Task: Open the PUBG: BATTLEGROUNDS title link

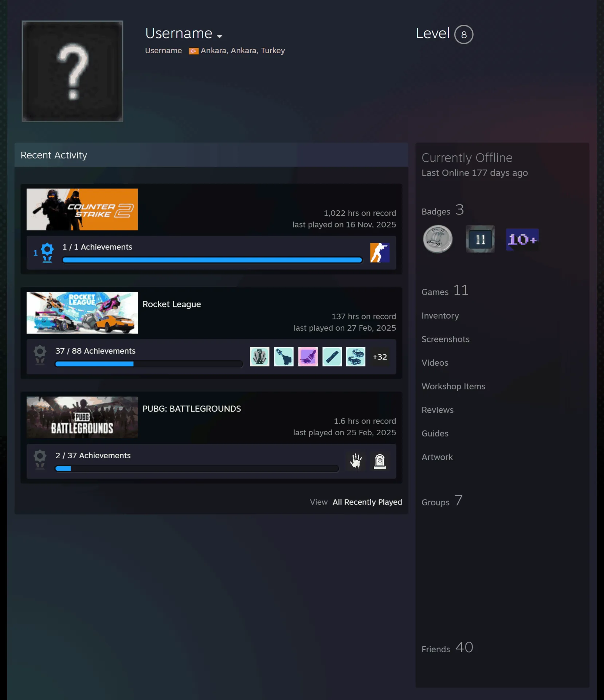Action: [192, 409]
